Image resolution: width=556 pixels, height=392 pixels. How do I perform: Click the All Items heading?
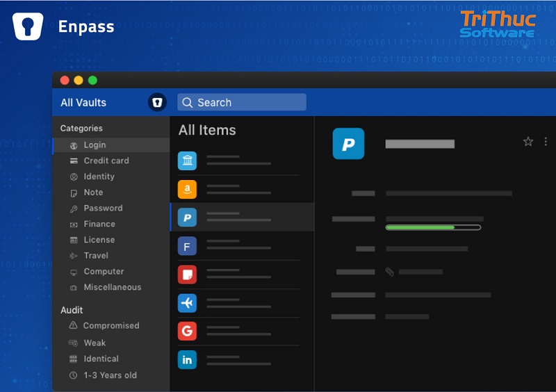pos(207,130)
